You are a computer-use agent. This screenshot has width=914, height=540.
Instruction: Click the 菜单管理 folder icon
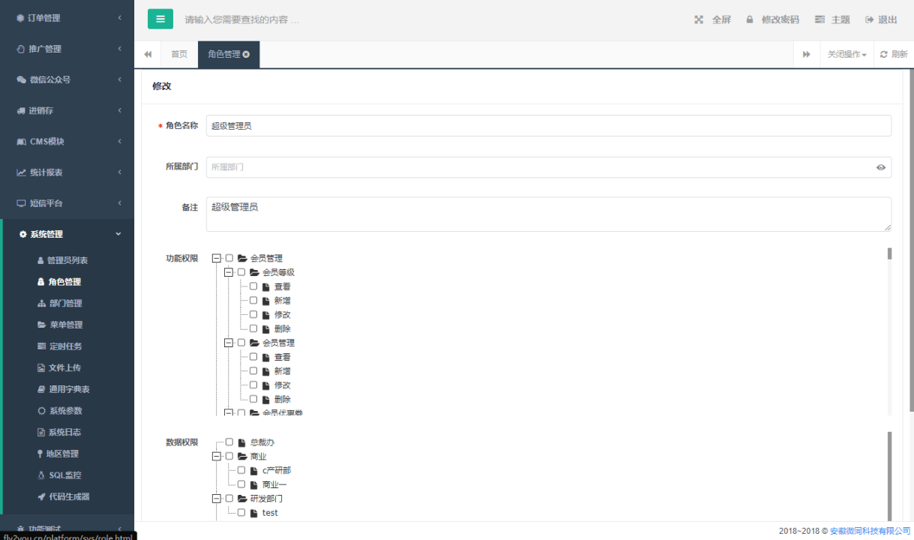(x=41, y=325)
